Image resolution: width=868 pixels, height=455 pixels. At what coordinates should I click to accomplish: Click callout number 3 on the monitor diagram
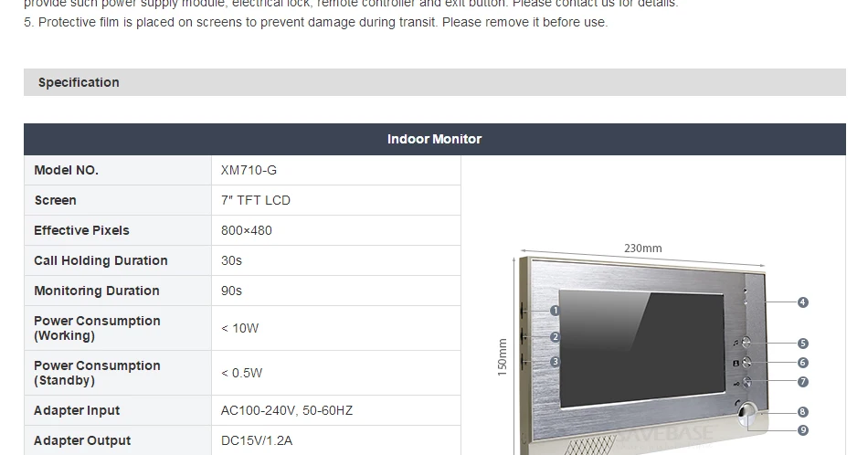(556, 362)
